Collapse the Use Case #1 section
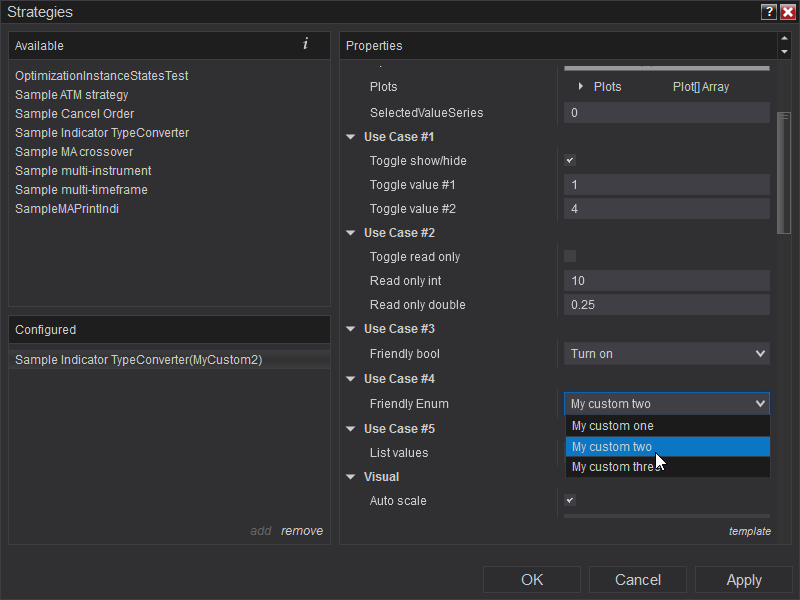This screenshot has width=800, height=600. coord(351,137)
